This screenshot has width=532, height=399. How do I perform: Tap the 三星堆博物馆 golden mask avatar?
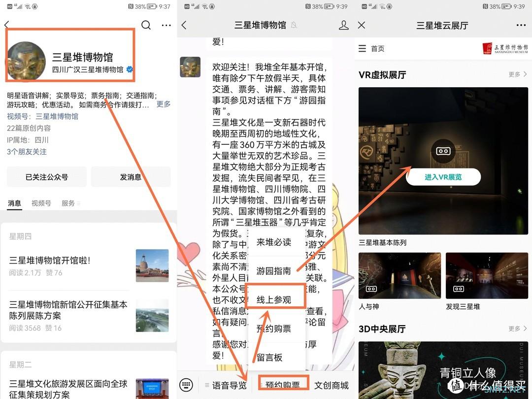point(27,61)
